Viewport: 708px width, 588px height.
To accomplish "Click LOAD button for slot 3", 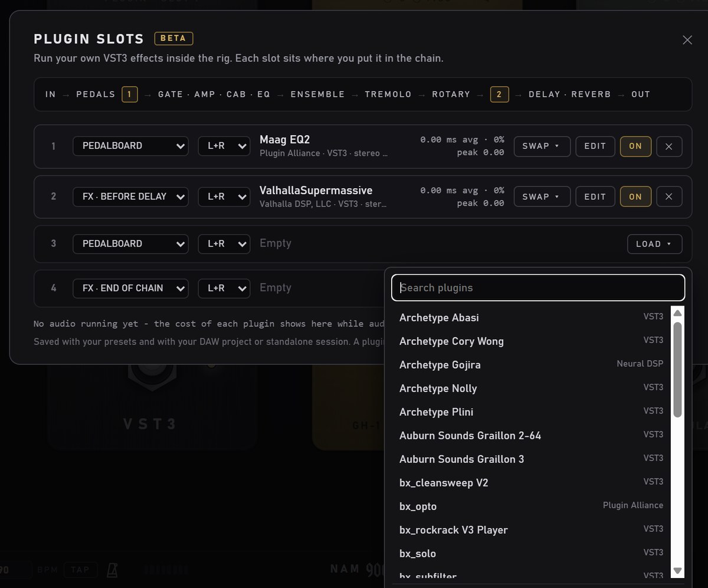I will coord(655,244).
